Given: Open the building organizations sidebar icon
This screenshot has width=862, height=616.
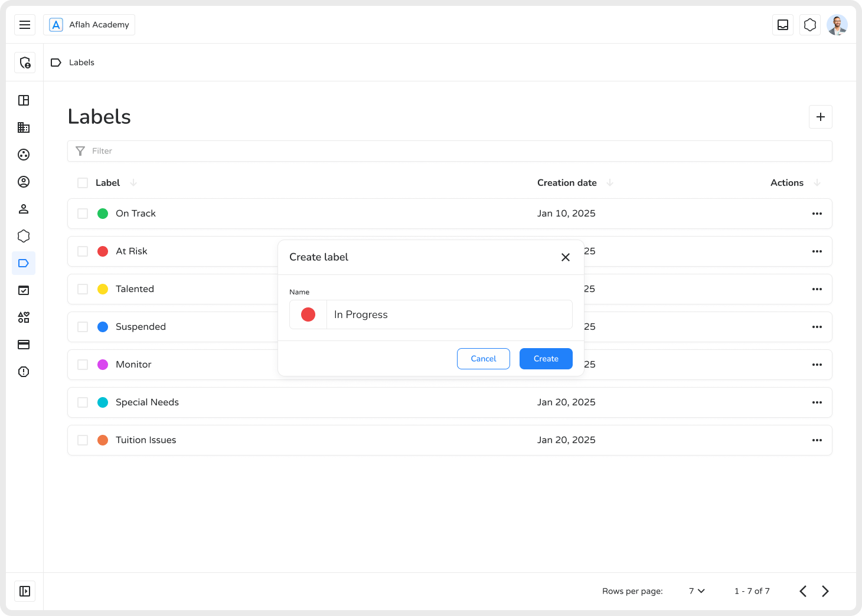Looking at the screenshot, I should [24, 127].
